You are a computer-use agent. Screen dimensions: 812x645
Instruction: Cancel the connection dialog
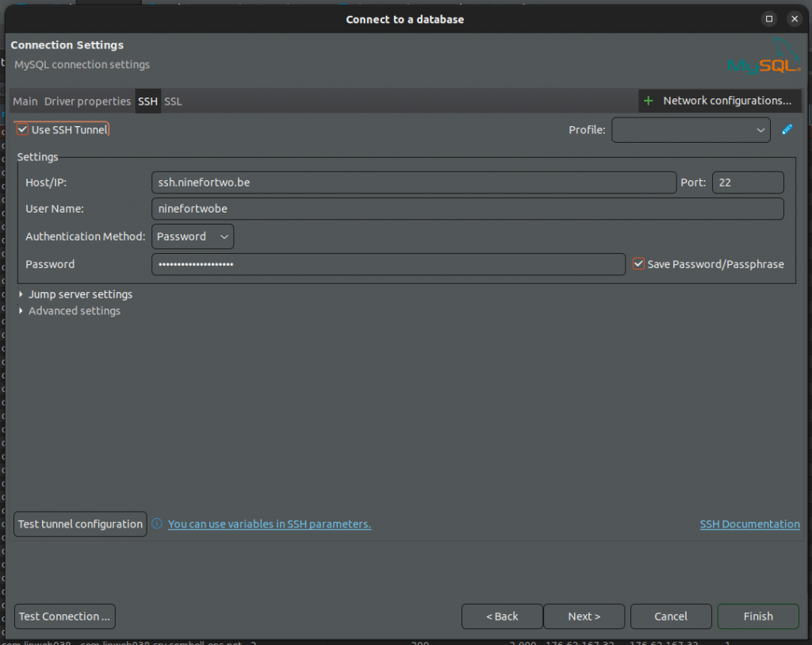(671, 616)
